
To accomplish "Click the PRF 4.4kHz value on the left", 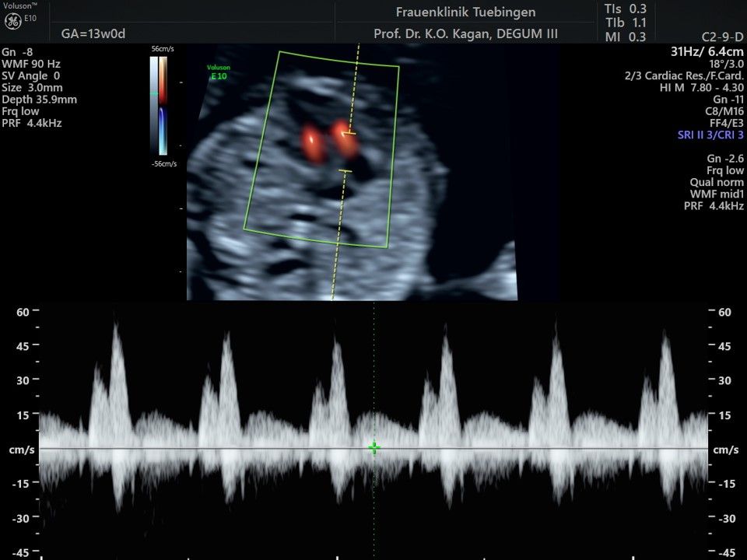I will pos(32,123).
